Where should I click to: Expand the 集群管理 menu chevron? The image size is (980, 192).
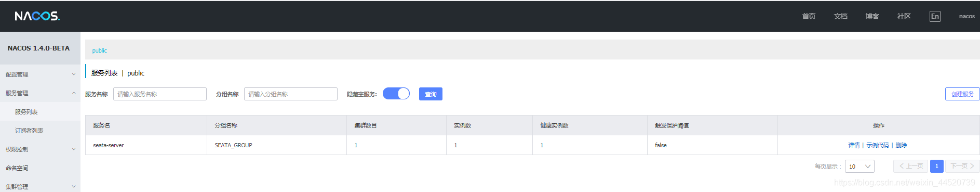tap(74, 186)
